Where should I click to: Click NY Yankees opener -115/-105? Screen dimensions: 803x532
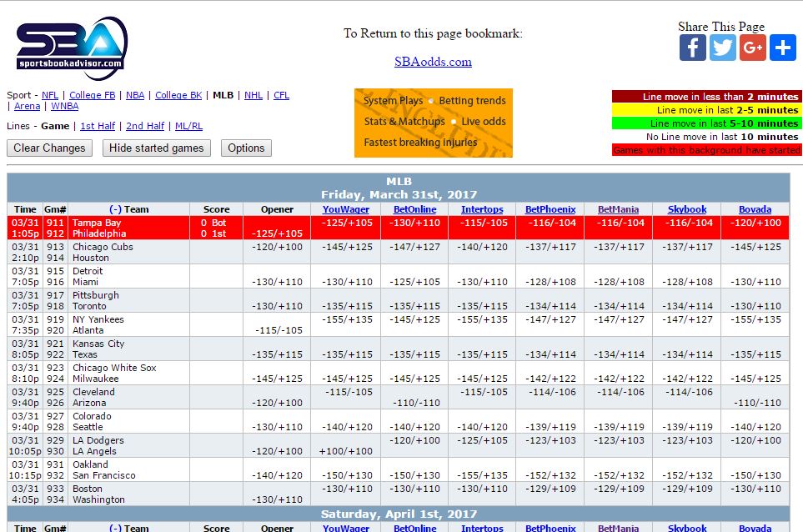pos(279,330)
